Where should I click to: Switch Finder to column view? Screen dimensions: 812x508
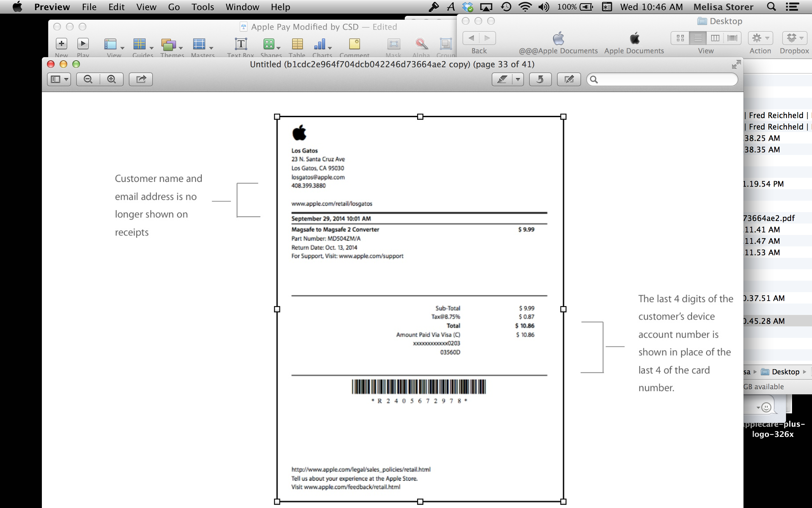click(715, 38)
